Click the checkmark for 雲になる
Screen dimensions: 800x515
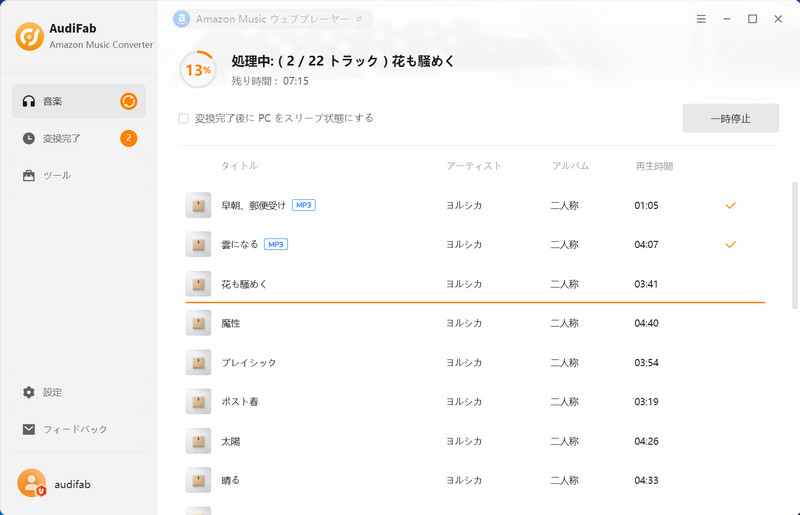731,244
